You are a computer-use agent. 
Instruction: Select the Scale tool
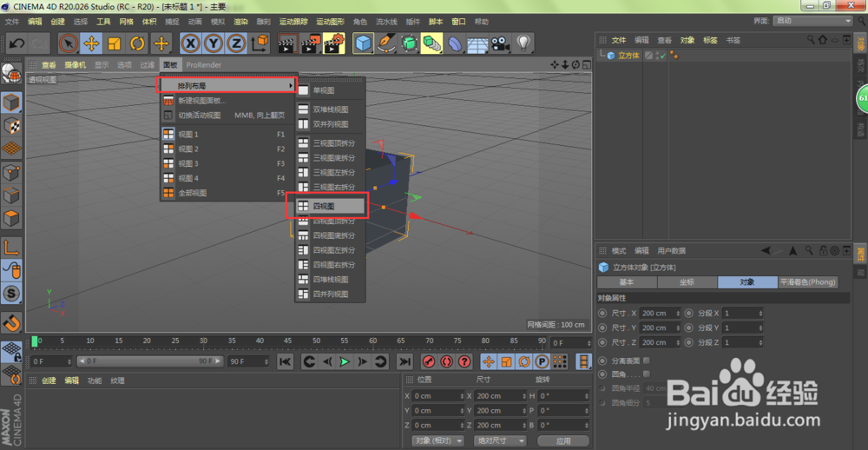pos(114,43)
